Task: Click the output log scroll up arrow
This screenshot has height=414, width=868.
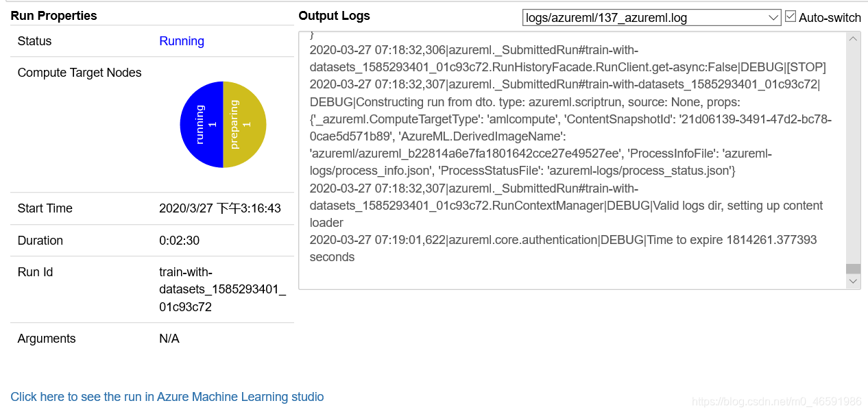Action: (x=853, y=39)
